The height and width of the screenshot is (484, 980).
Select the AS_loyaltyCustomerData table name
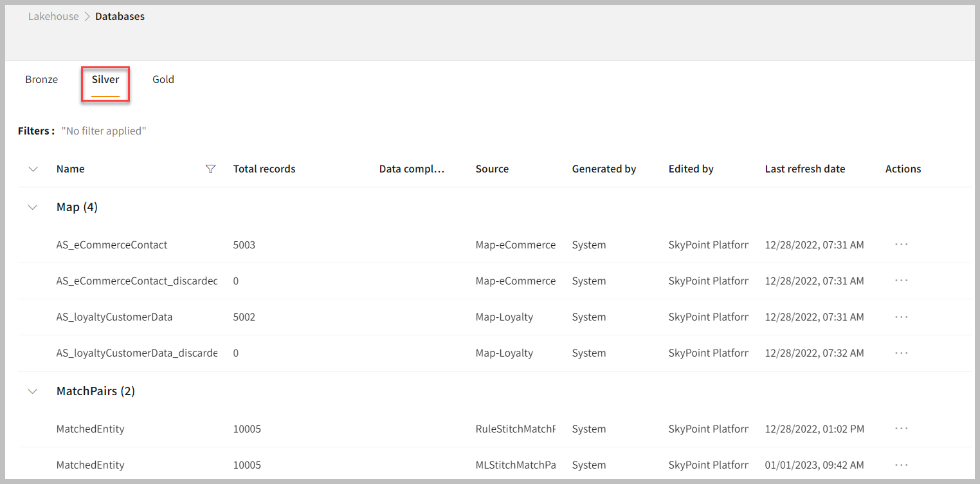[x=114, y=317]
